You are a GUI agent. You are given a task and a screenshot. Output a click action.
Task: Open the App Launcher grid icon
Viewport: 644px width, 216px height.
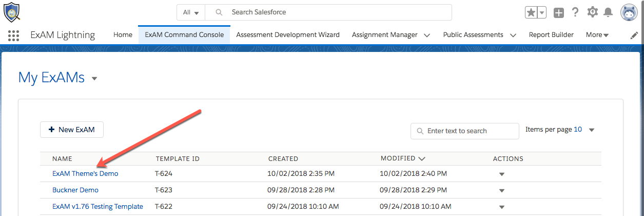[14, 35]
